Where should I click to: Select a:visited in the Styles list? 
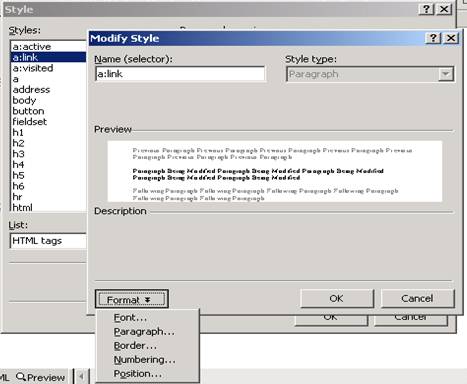tap(48, 68)
